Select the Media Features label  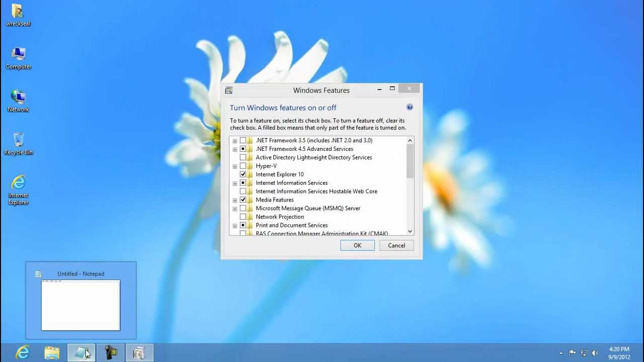pyautogui.click(x=275, y=200)
